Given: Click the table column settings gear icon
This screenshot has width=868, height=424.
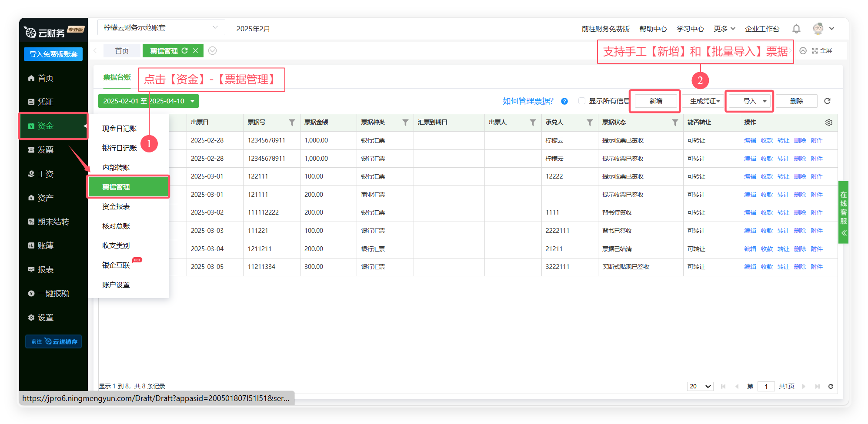Looking at the screenshot, I should tap(829, 123).
